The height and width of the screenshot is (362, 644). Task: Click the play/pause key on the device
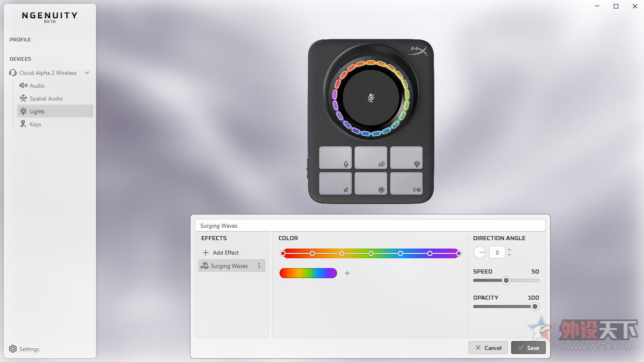click(406, 183)
